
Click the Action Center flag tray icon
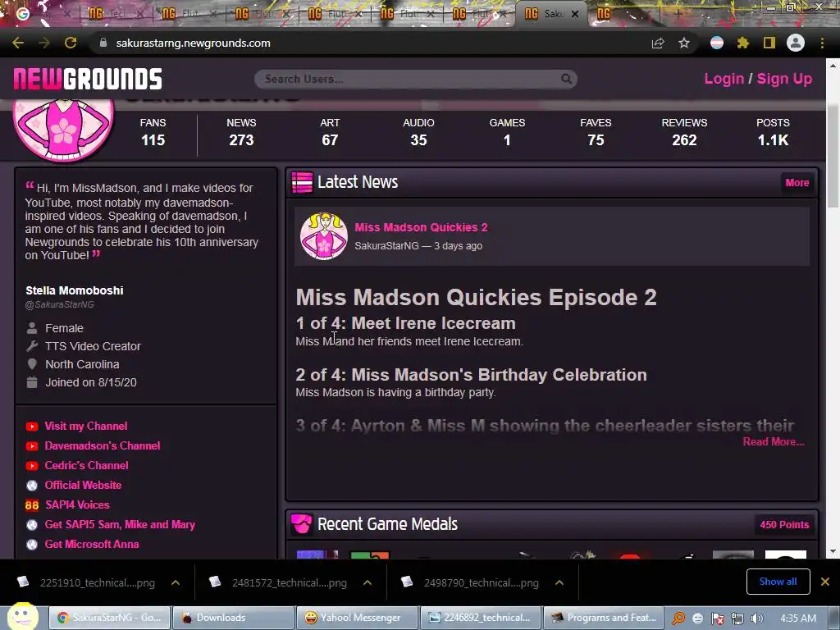tap(717, 619)
